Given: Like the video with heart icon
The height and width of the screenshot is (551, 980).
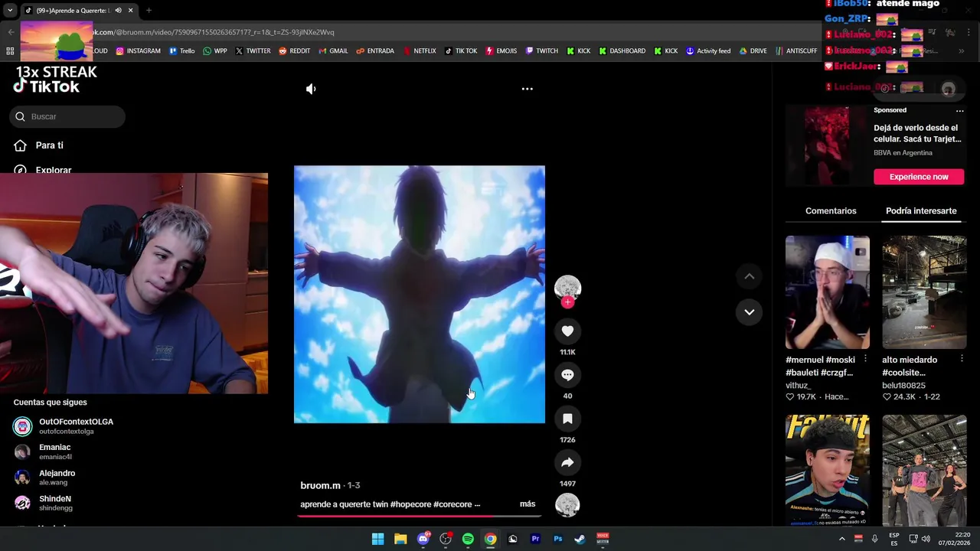Looking at the screenshot, I should pyautogui.click(x=567, y=331).
